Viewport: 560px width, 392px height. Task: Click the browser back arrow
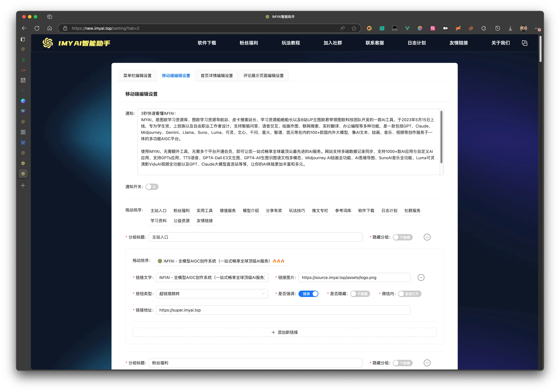(24, 28)
